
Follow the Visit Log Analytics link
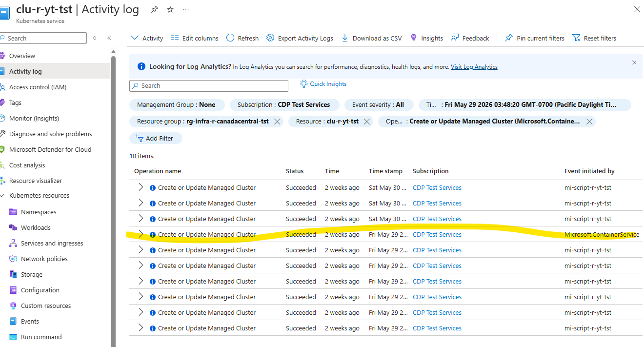click(474, 67)
